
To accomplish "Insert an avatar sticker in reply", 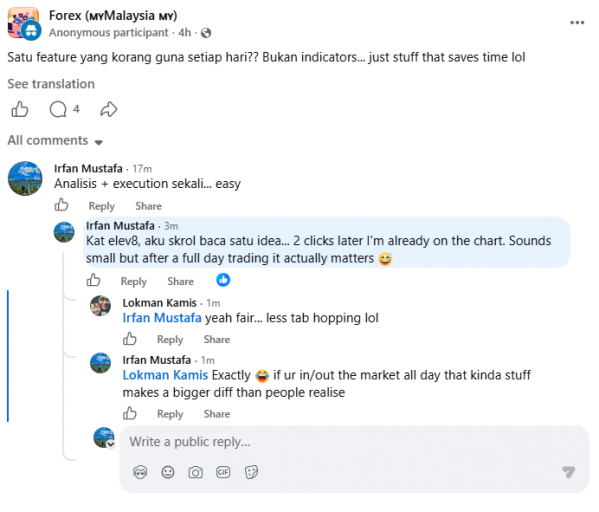I will pyautogui.click(x=140, y=472).
